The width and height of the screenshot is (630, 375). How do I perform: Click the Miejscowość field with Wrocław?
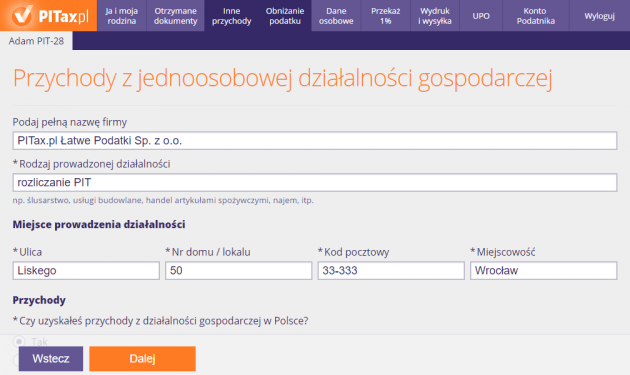pos(544,270)
